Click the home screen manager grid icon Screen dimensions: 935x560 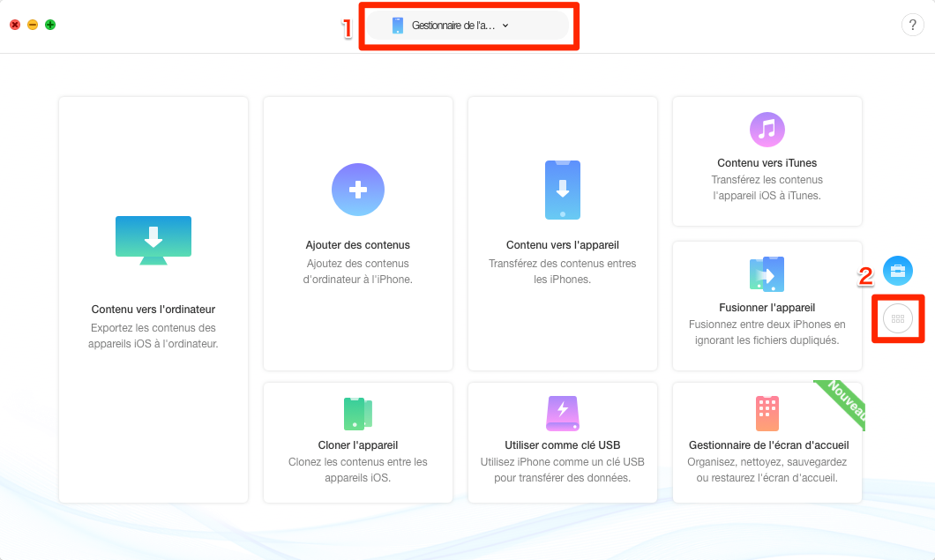point(767,414)
